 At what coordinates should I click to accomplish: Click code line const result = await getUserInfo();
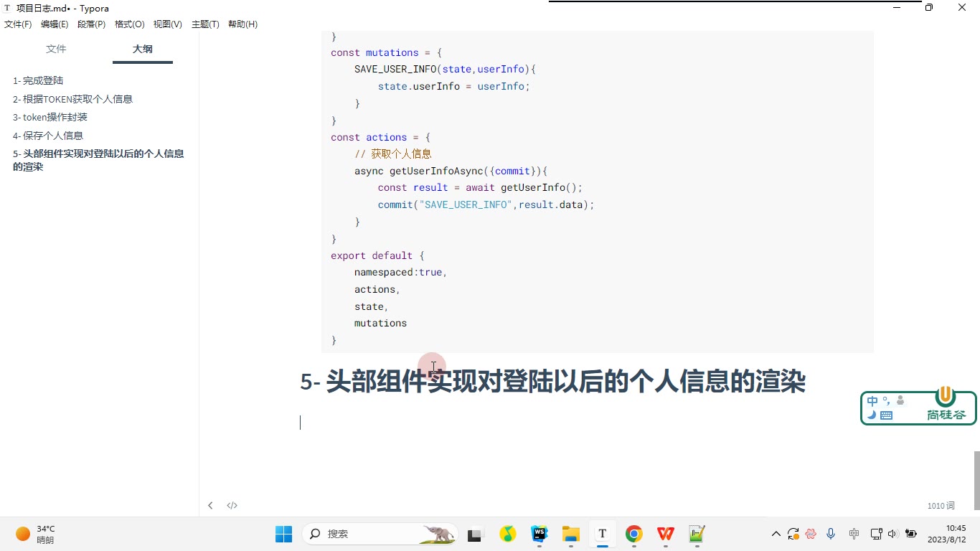pos(480,187)
